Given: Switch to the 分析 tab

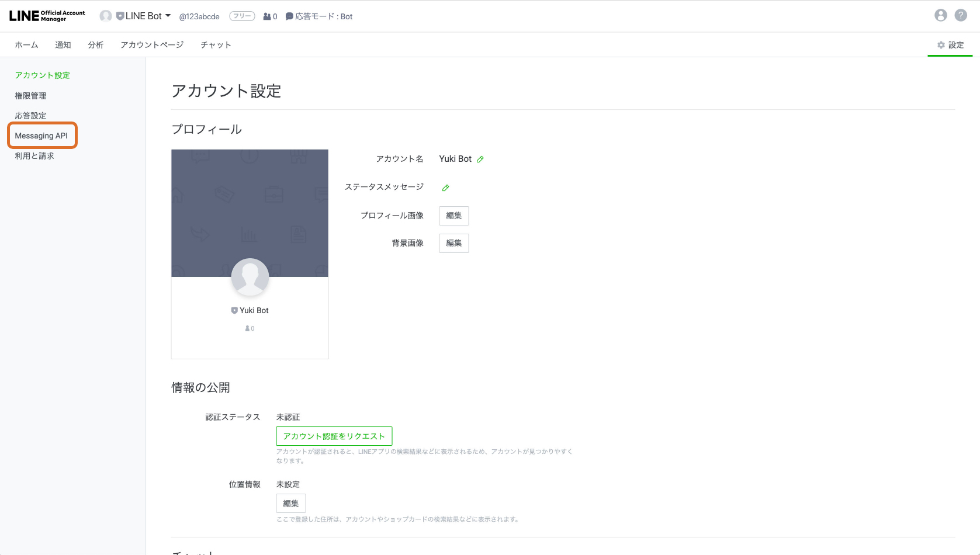Looking at the screenshot, I should click(x=96, y=45).
